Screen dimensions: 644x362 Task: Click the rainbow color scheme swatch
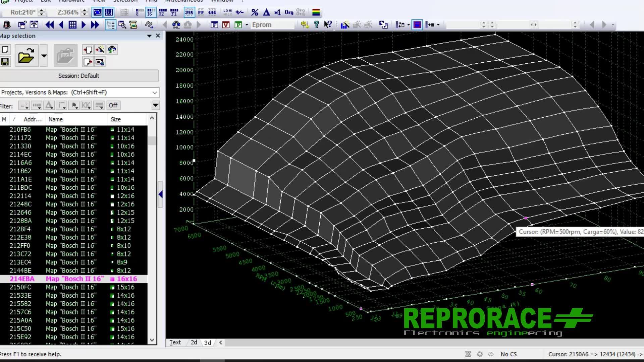[316, 12]
